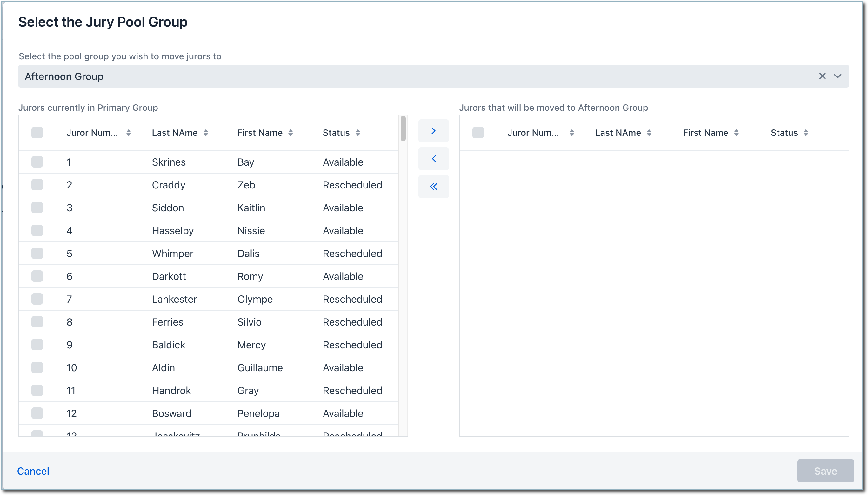Click the double left arrow move-all button
This screenshot has height=495, width=868.
pyautogui.click(x=433, y=187)
